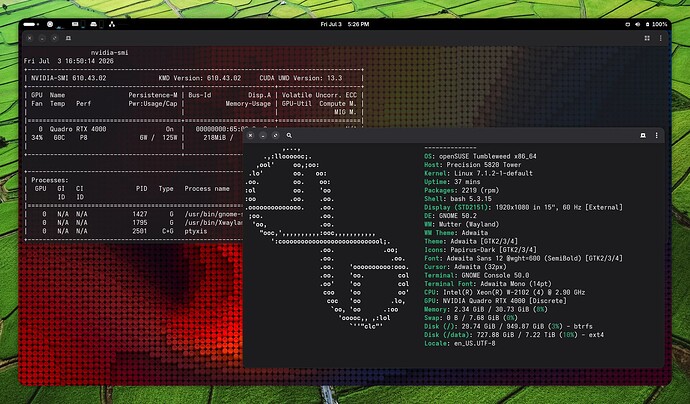Click 'Memory: 2.34 GiB / 30.73 GiB' line
The height and width of the screenshot is (404, 690).
coord(486,309)
